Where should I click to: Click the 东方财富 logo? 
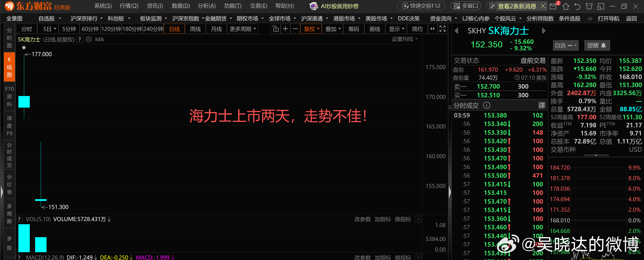[x=28, y=6]
